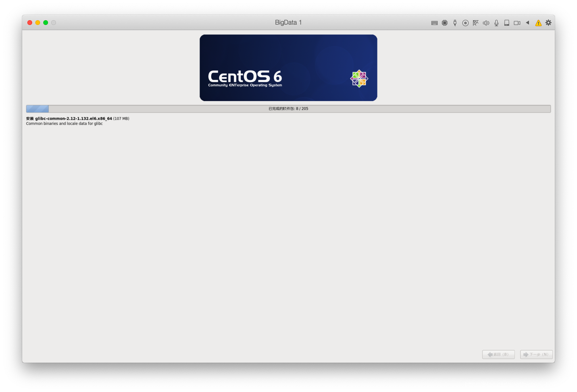Click the gray fourth window-control button
The width and height of the screenshot is (577, 392).
pyautogui.click(x=54, y=23)
